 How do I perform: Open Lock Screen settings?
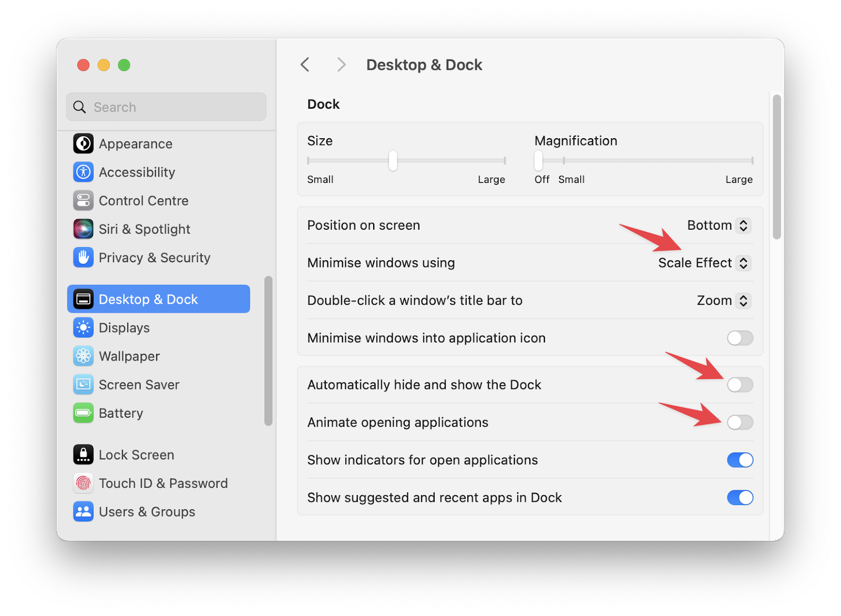pos(83,454)
